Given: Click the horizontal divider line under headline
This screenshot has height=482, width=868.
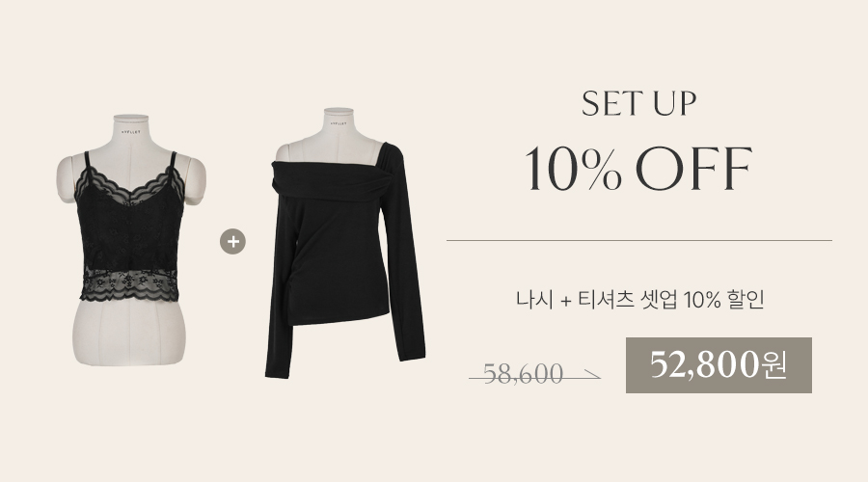Looking at the screenshot, I should click(x=639, y=241).
